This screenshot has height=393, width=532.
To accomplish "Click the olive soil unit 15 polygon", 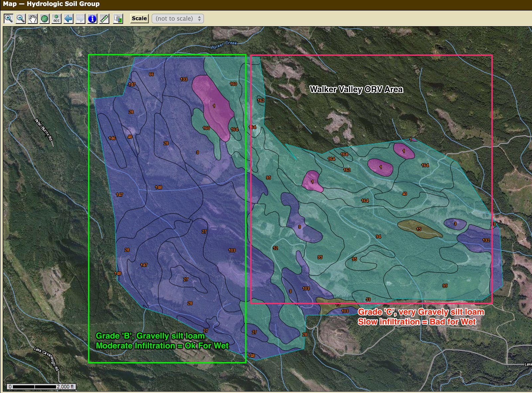I will [x=419, y=229].
